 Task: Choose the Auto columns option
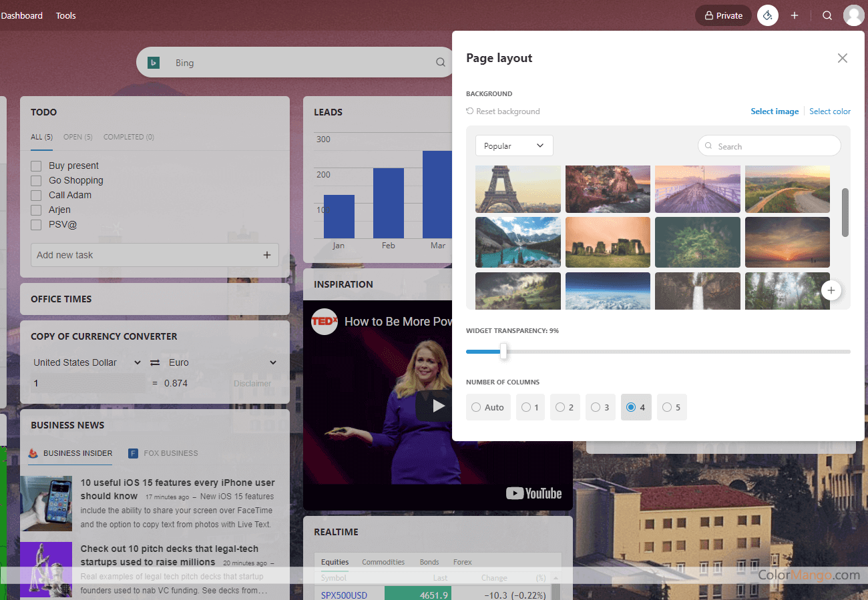(487, 407)
